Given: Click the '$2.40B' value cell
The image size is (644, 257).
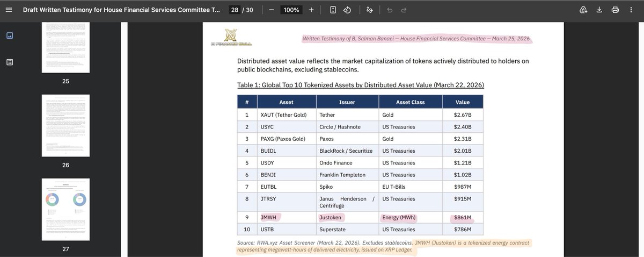Looking at the screenshot, I should [x=463, y=127].
